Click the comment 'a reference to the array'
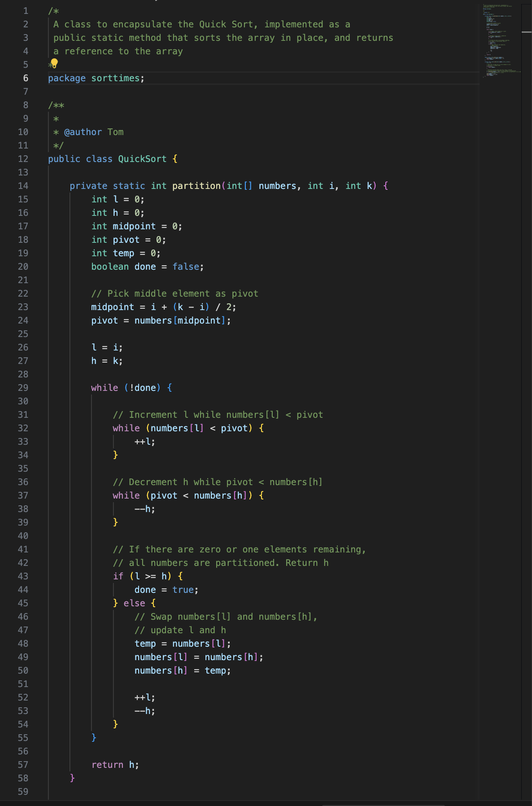This screenshot has height=806, width=532. [x=118, y=51]
